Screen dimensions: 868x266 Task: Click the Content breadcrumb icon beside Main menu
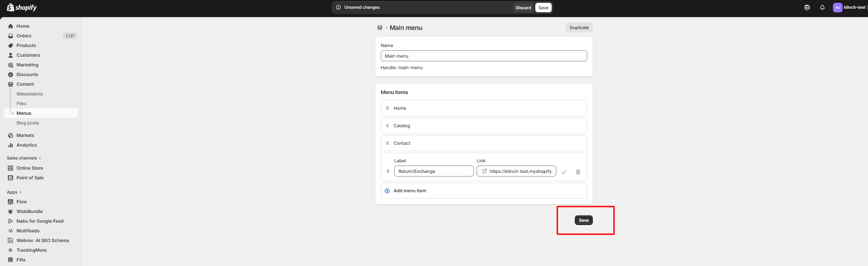tap(380, 28)
